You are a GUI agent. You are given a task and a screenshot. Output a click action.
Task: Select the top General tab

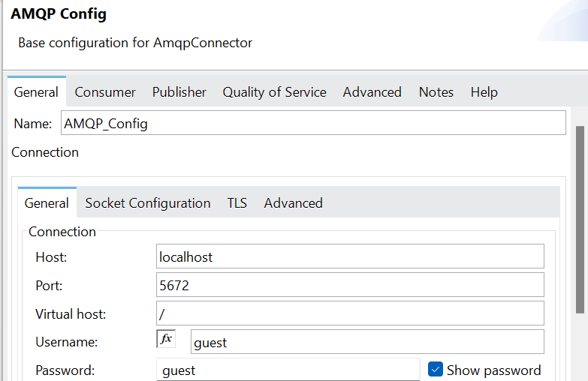tap(36, 92)
